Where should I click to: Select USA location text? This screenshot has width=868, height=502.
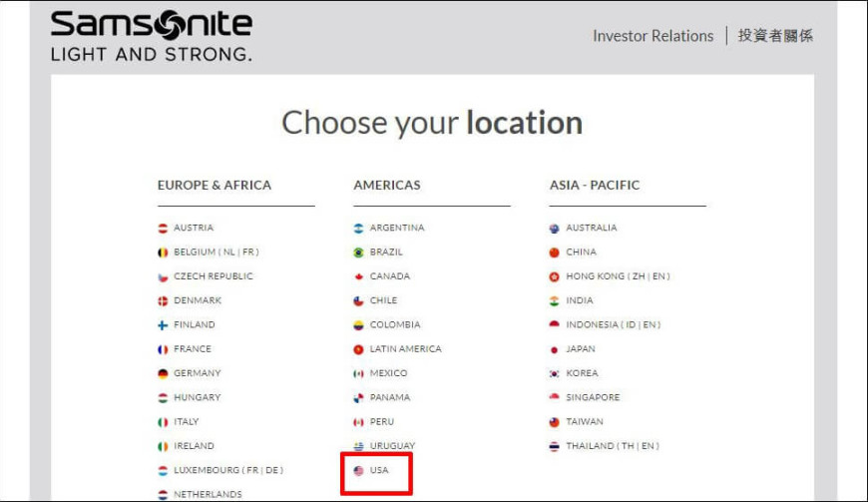[379, 470]
